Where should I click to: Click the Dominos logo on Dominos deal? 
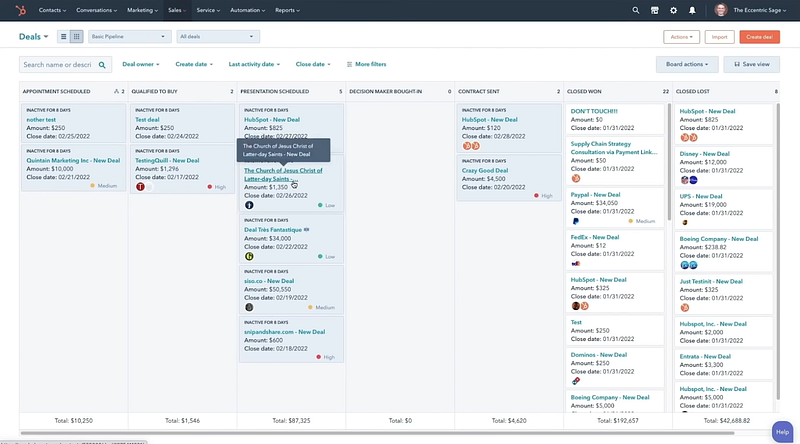tap(576, 381)
